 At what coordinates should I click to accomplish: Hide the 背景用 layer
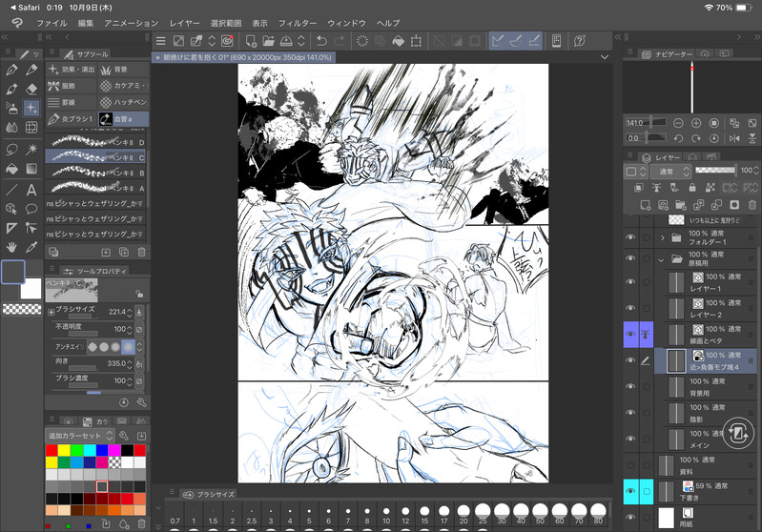click(x=630, y=386)
